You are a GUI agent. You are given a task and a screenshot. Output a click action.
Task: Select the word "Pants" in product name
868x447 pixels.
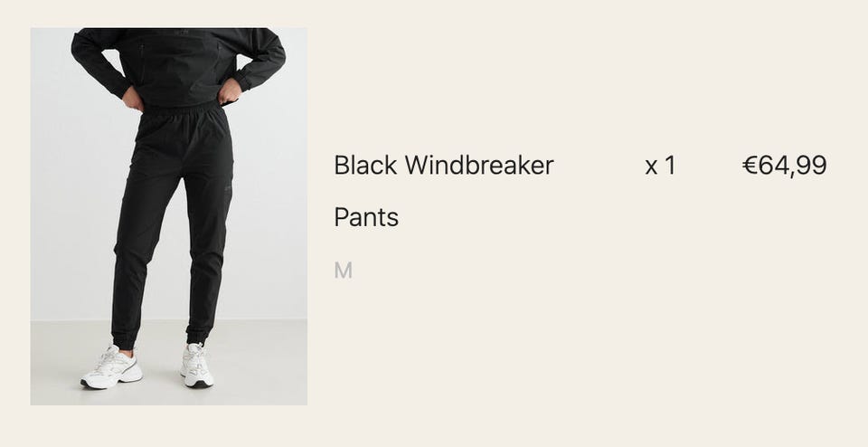366,217
